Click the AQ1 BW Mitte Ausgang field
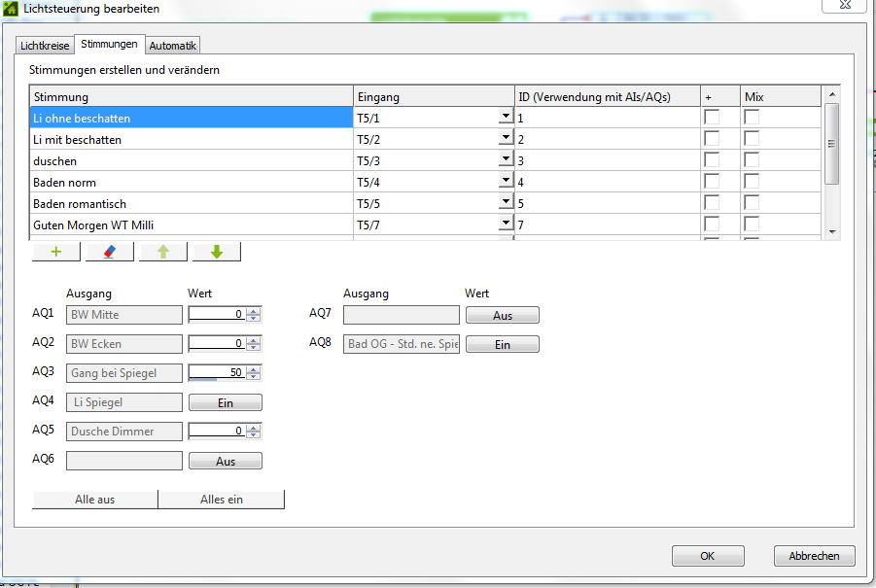The height and width of the screenshot is (588, 876). pos(124,314)
